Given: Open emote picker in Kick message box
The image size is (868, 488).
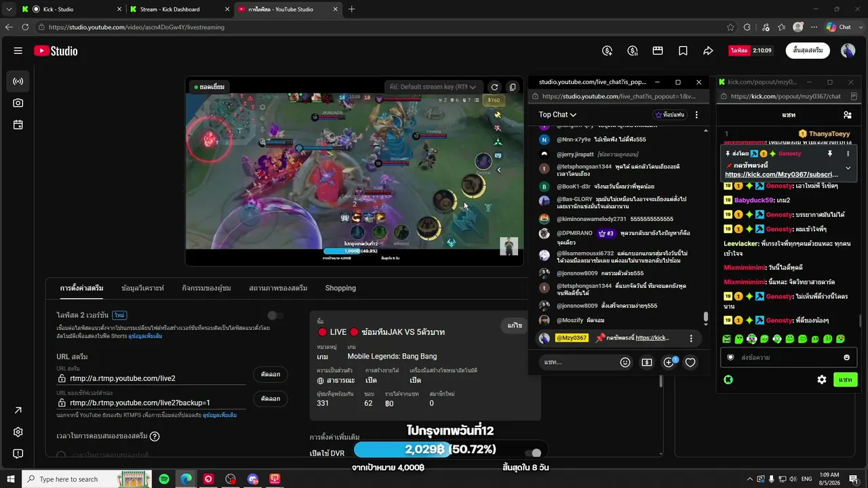Looking at the screenshot, I should pyautogui.click(x=846, y=357).
